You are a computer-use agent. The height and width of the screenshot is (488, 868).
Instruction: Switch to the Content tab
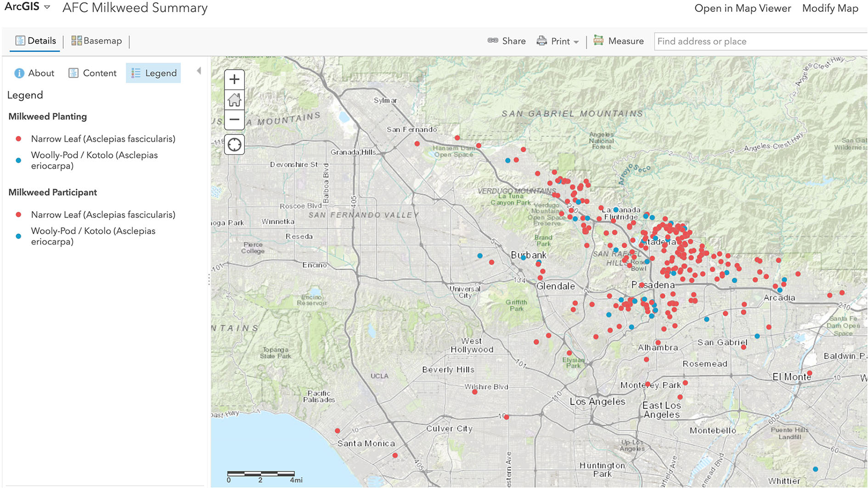93,73
